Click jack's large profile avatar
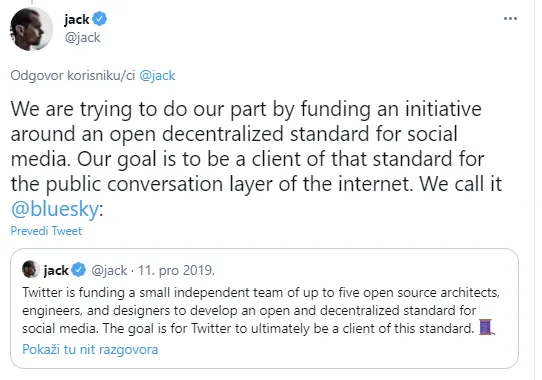 pos(31,29)
